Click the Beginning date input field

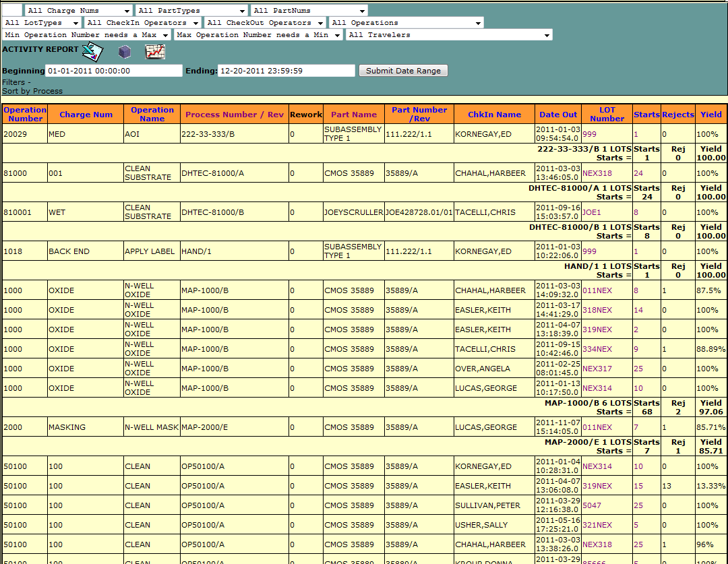(x=114, y=71)
